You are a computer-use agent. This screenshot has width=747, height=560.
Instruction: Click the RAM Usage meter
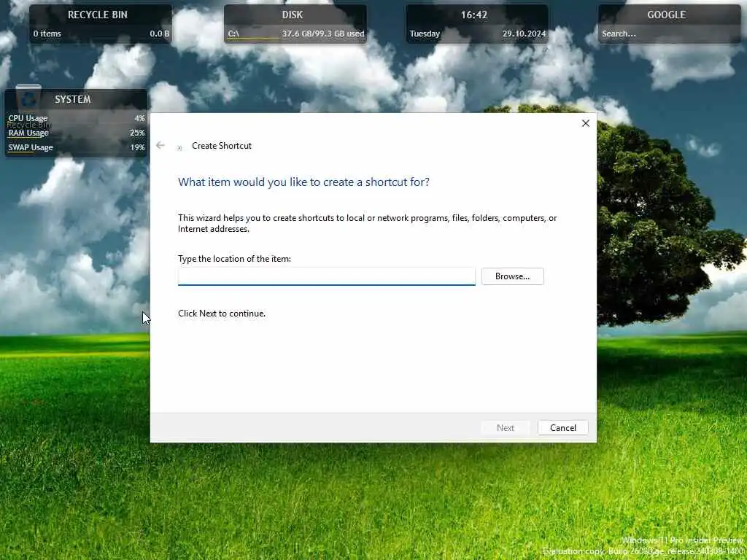coord(76,133)
